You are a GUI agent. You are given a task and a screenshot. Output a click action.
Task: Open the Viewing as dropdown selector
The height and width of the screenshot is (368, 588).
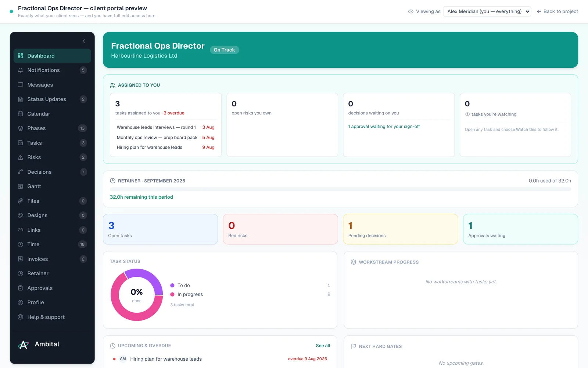pyautogui.click(x=487, y=11)
